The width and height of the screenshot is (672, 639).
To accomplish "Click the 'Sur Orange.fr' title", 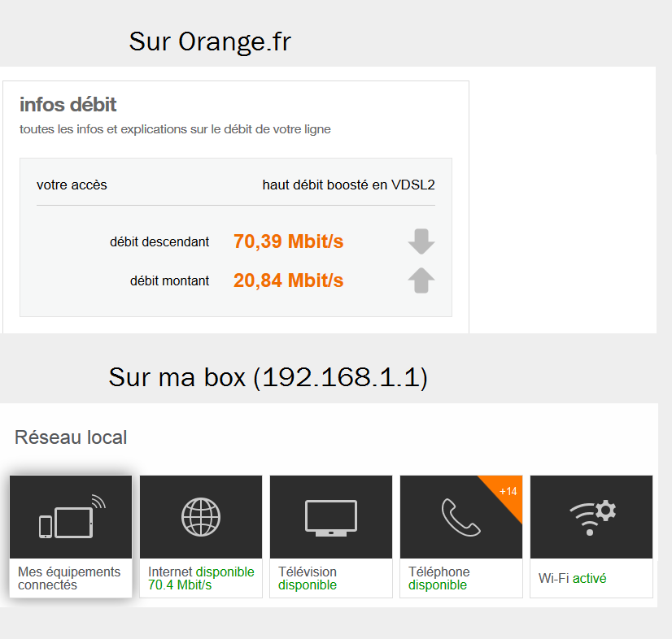I will (x=210, y=42).
